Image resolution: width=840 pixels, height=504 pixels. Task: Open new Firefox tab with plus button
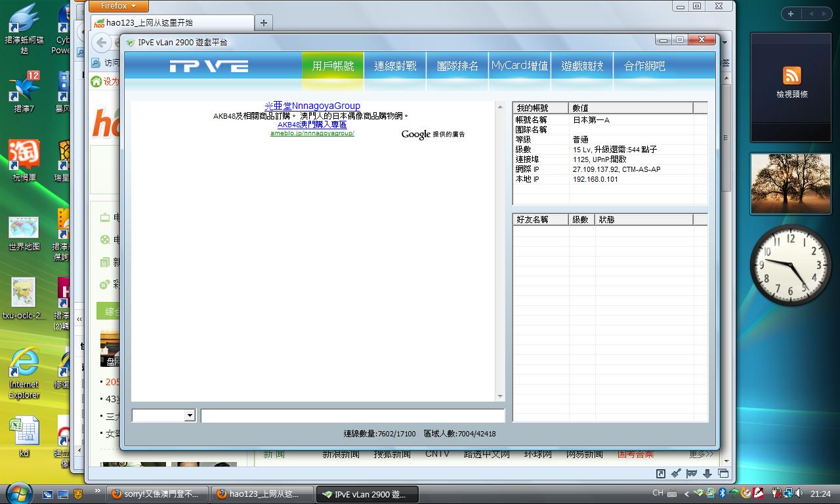pos(264,23)
